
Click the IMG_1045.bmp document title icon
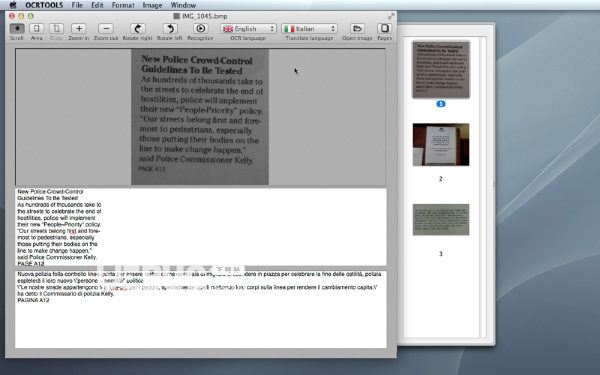(x=176, y=16)
